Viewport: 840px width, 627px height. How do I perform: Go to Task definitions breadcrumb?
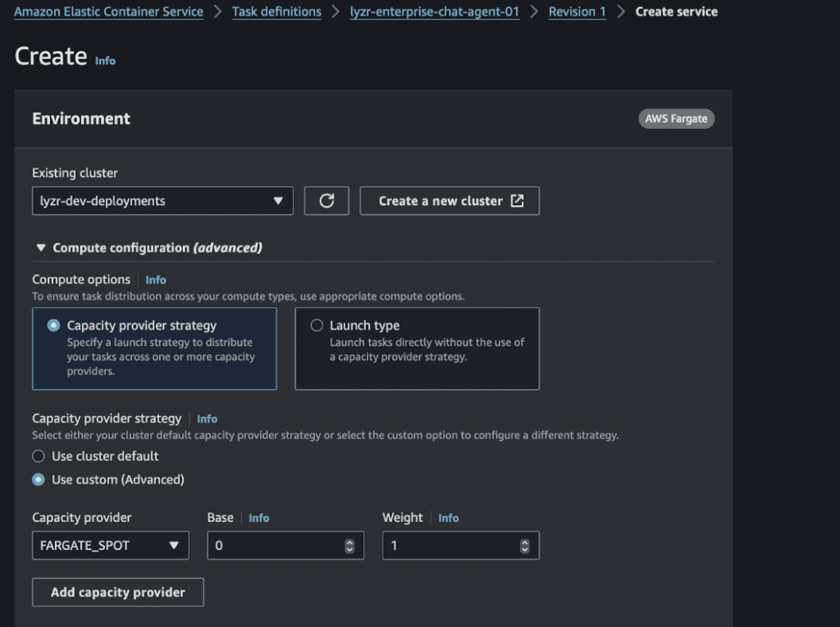[276, 11]
